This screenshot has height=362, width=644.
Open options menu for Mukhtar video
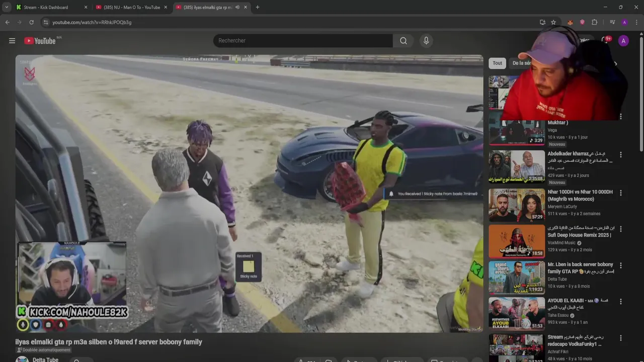pos(620,117)
